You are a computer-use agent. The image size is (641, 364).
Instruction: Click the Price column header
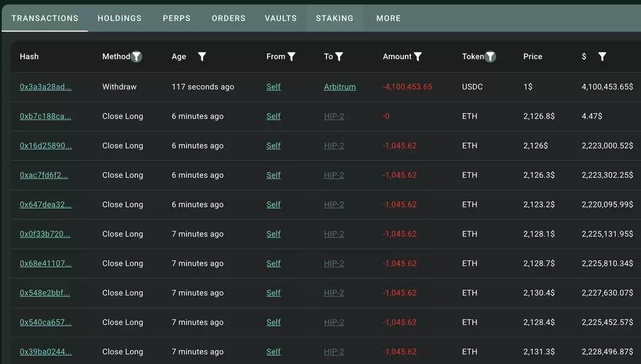click(x=533, y=57)
